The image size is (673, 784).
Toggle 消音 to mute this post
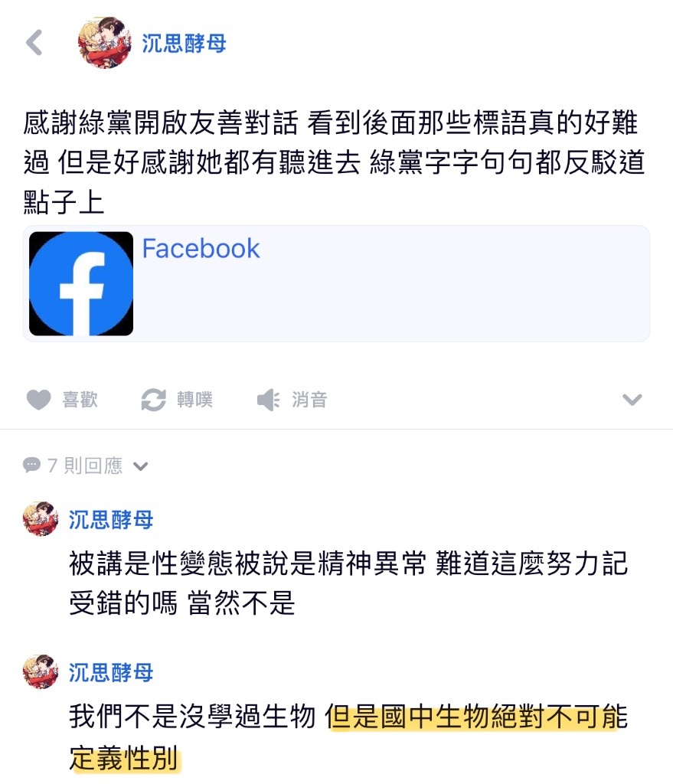[309, 400]
